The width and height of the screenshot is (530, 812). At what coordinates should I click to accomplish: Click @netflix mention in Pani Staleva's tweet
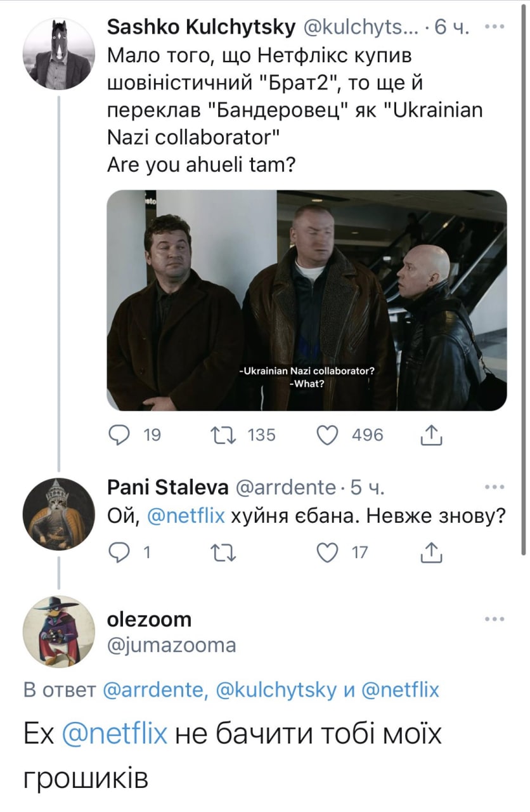click(185, 516)
